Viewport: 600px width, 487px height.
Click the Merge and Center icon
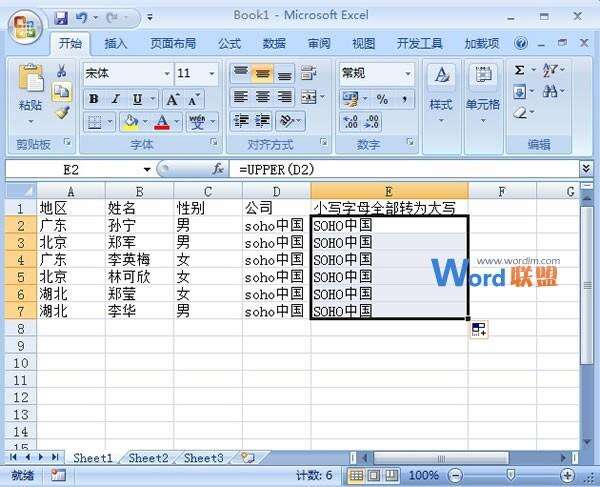point(308,97)
